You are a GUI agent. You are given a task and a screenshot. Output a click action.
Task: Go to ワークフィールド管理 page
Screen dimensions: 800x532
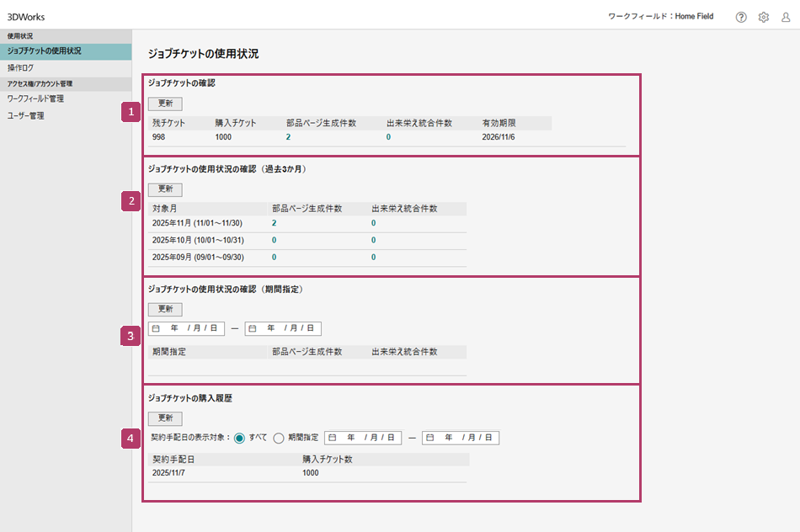(x=35, y=98)
